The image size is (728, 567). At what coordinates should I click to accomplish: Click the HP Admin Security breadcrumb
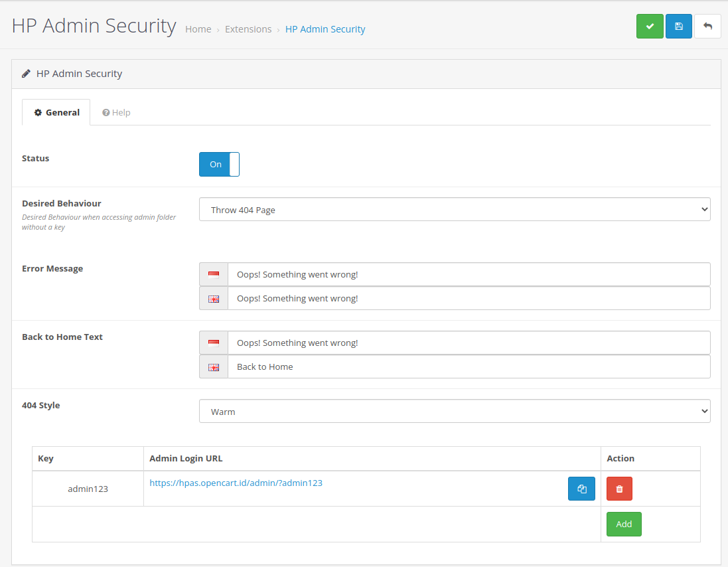pyautogui.click(x=325, y=29)
